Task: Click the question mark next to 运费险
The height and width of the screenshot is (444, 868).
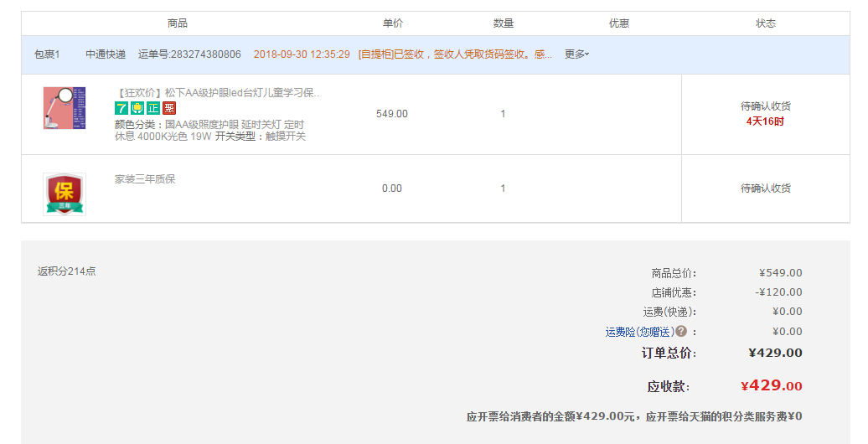Action: [x=681, y=331]
